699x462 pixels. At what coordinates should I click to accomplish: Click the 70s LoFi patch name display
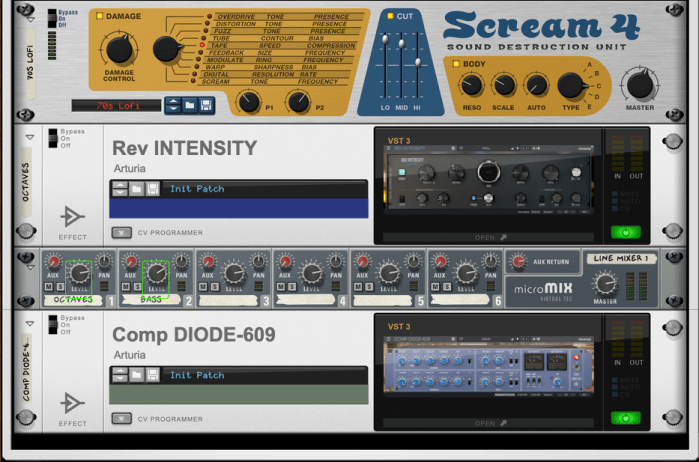coord(116,104)
